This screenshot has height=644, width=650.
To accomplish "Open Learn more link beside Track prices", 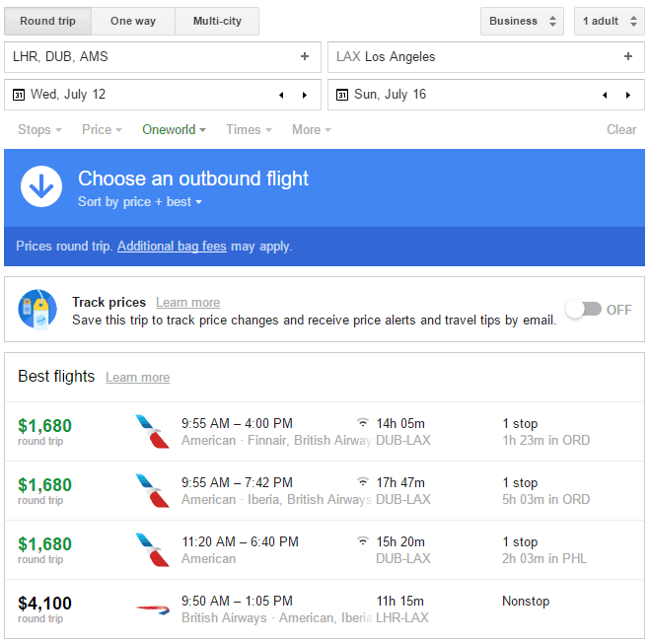I will click(187, 303).
